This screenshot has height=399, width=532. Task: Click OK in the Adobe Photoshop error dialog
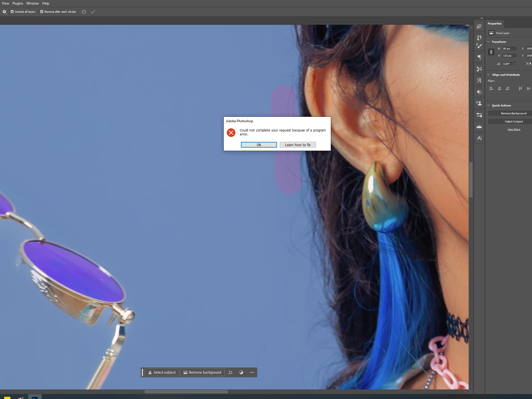pyautogui.click(x=259, y=145)
